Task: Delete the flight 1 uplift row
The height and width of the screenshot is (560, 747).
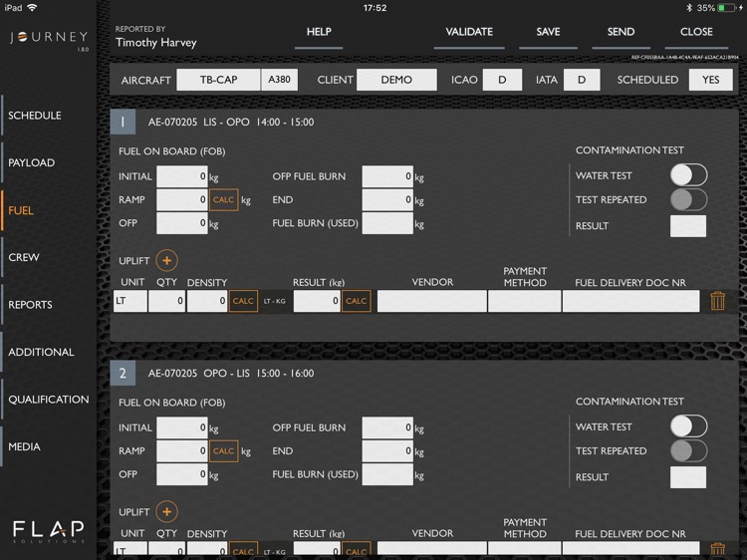Action: [717, 301]
